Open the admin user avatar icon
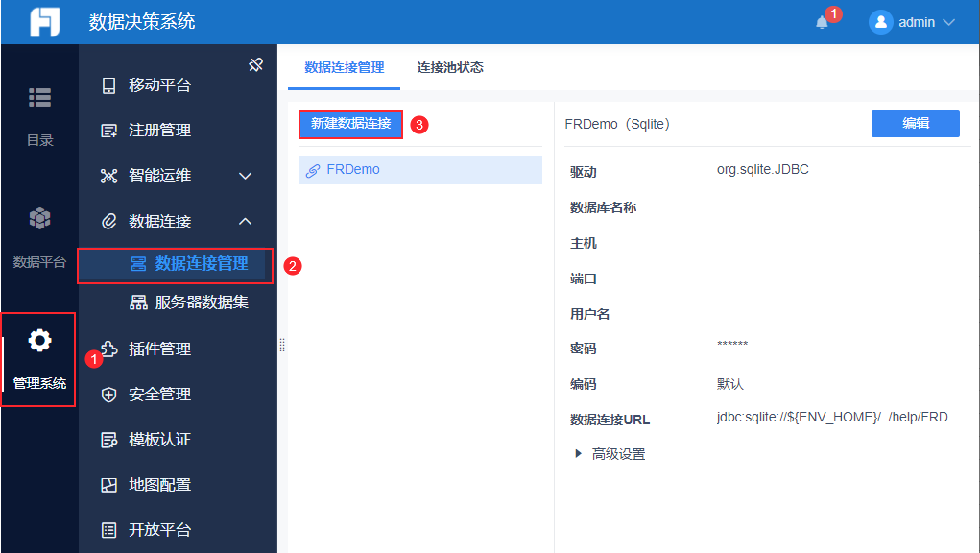Image resolution: width=980 pixels, height=553 pixels. click(x=880, y=22)
